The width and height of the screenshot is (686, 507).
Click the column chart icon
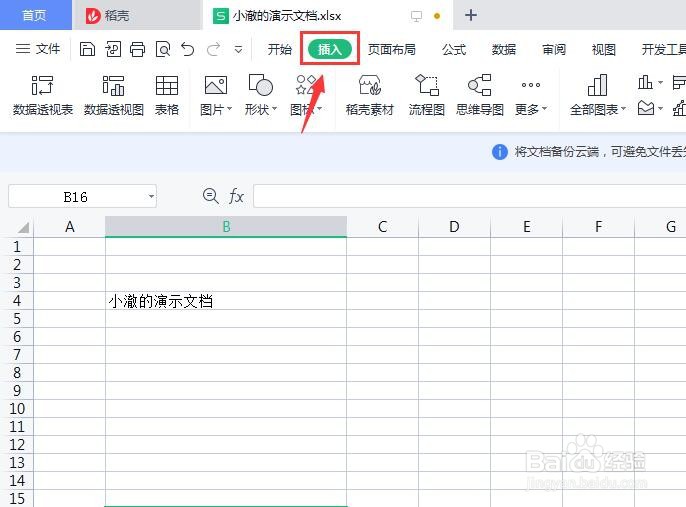pos(645,82)
